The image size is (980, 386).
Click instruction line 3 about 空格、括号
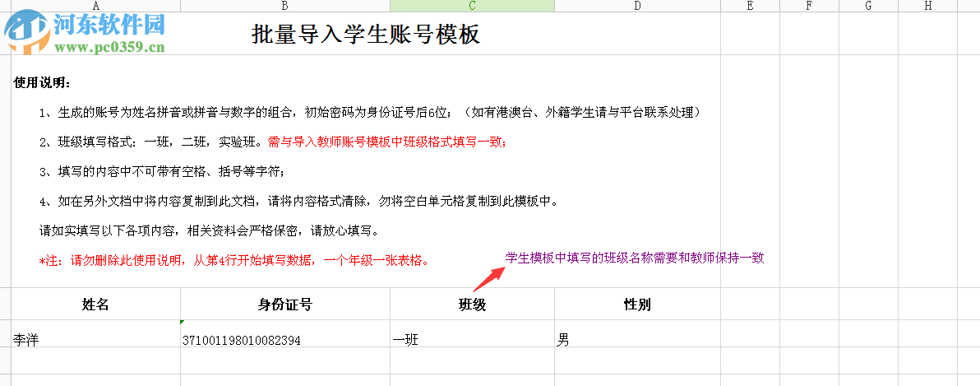click(162, 172)
